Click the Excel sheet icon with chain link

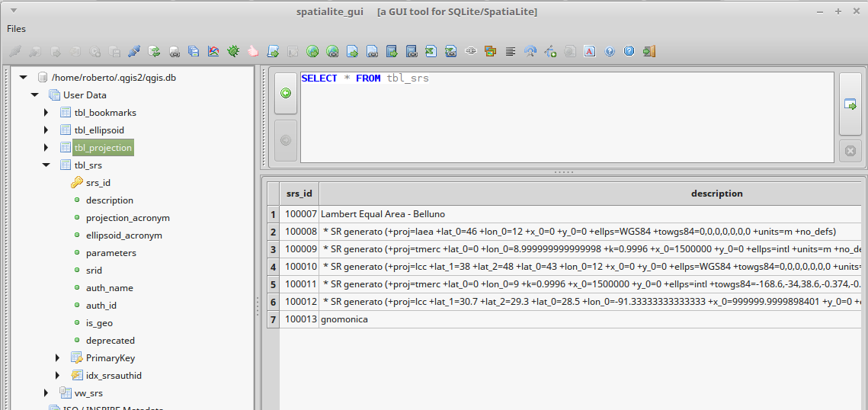(x=451, y=52)
